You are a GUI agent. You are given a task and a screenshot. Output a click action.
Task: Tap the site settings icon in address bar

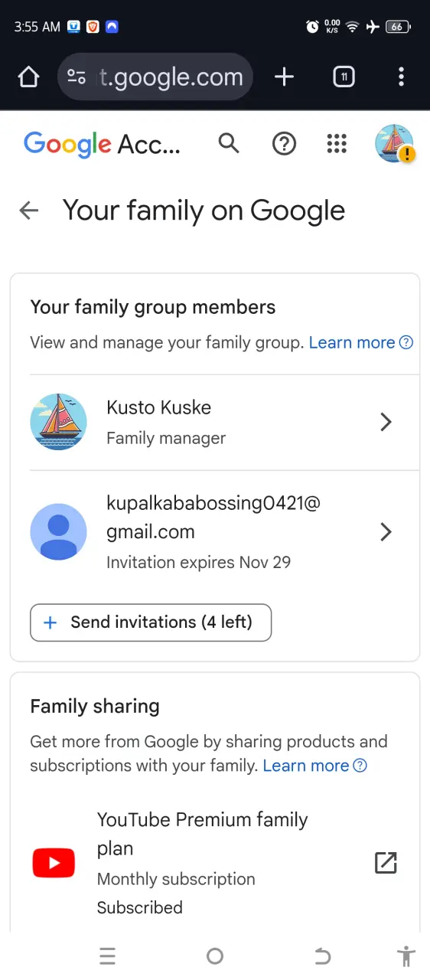click(x=77, y=77)
